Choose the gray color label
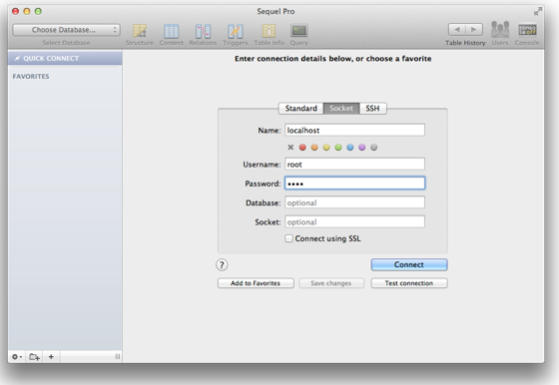The height and width of the screenshot is (385, 559). pos(374,147)
